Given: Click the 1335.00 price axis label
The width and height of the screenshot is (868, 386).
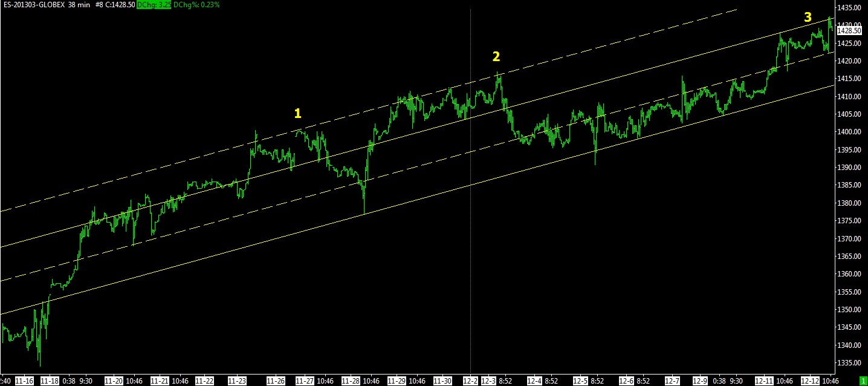Looking at the screenshot, I should [852, 363].
